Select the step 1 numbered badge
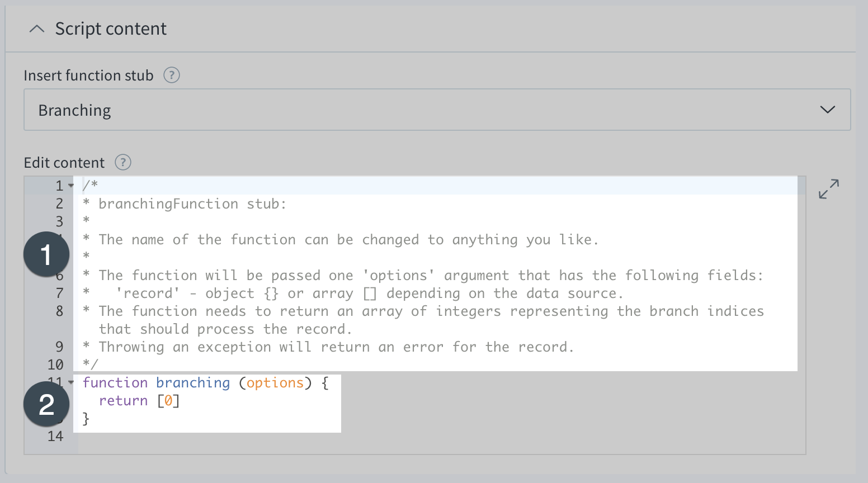This screenshot has height=483, width=868. coord(46,254)
